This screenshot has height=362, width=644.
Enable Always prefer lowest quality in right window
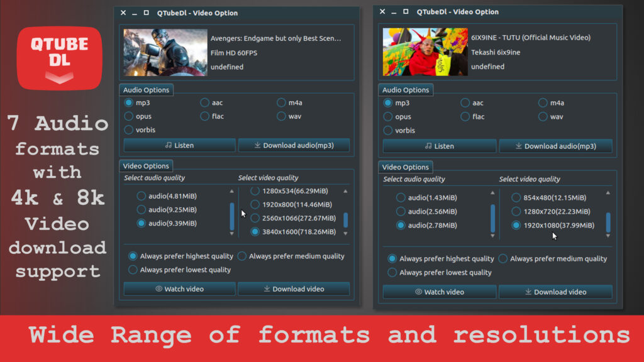[x=392, y=273]
